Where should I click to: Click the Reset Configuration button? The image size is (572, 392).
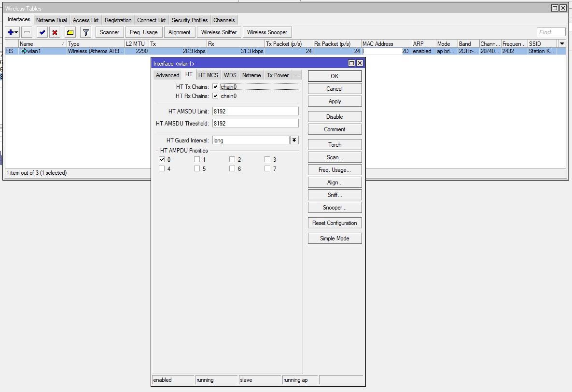[335, 223]
